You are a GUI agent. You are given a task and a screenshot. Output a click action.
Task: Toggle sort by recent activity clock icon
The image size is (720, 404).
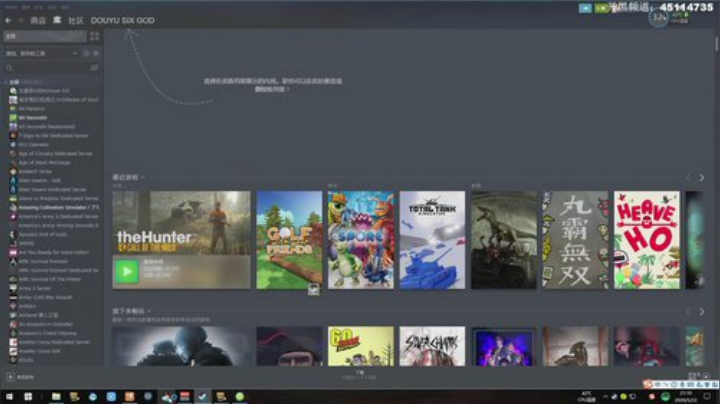click(x=86, y=53)
